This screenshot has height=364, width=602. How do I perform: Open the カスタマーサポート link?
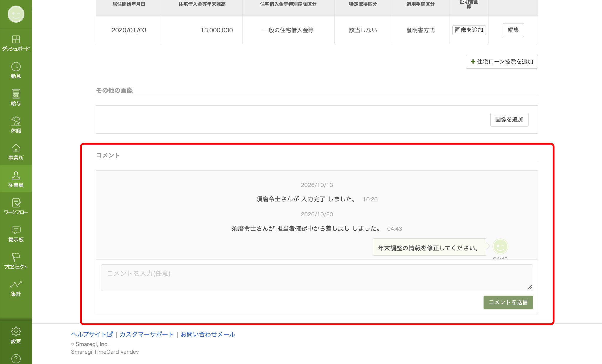pyautogui.click(x=146, y=334)
